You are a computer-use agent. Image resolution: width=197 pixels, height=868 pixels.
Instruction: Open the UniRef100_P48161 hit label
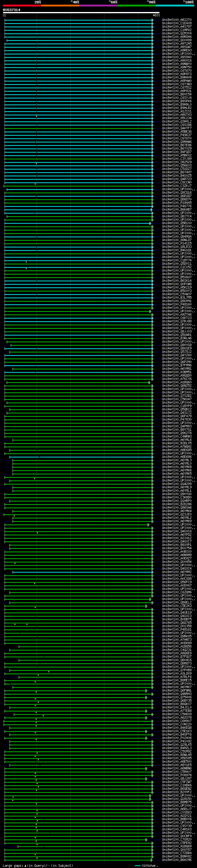[x=176, y=629]
